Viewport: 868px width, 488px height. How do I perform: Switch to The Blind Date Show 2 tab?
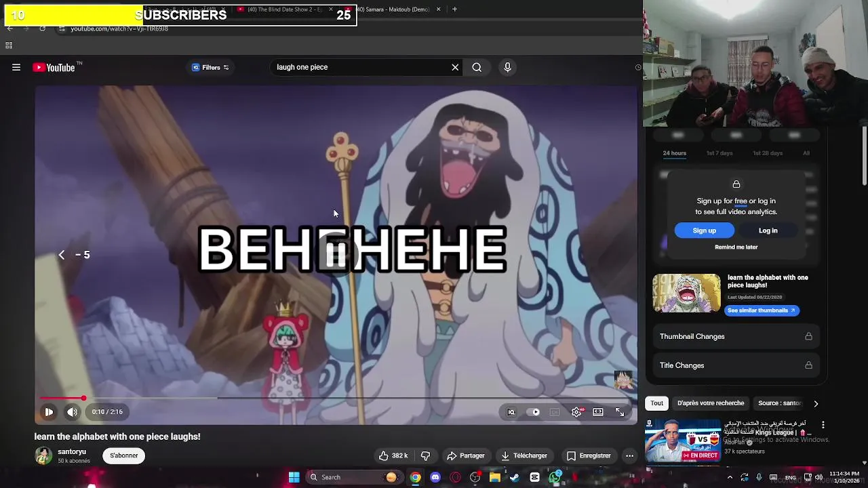(285, 9)
